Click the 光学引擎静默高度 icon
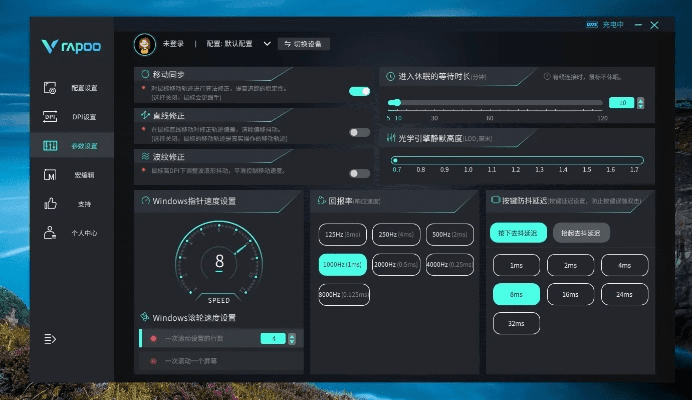 [391, 138]
